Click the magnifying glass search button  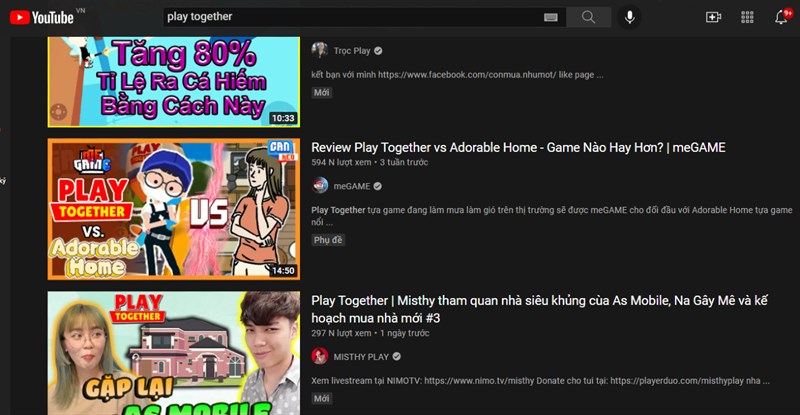(588, 17)
